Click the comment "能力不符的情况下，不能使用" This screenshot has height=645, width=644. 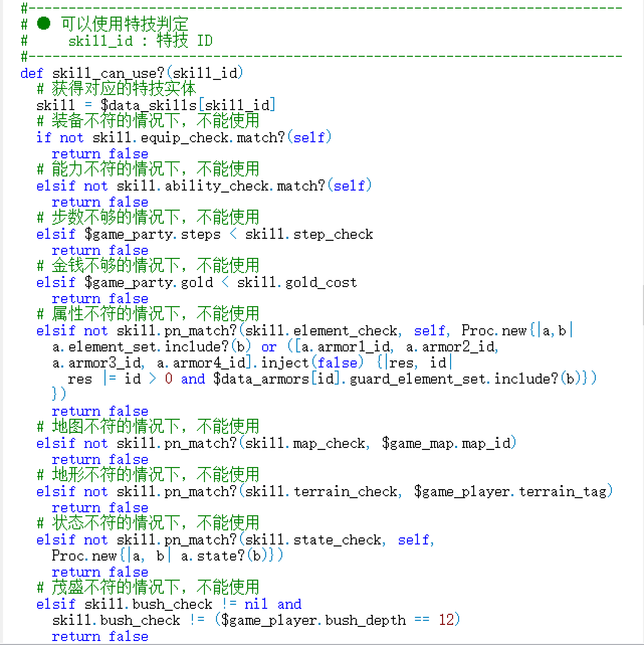[156, 169]
